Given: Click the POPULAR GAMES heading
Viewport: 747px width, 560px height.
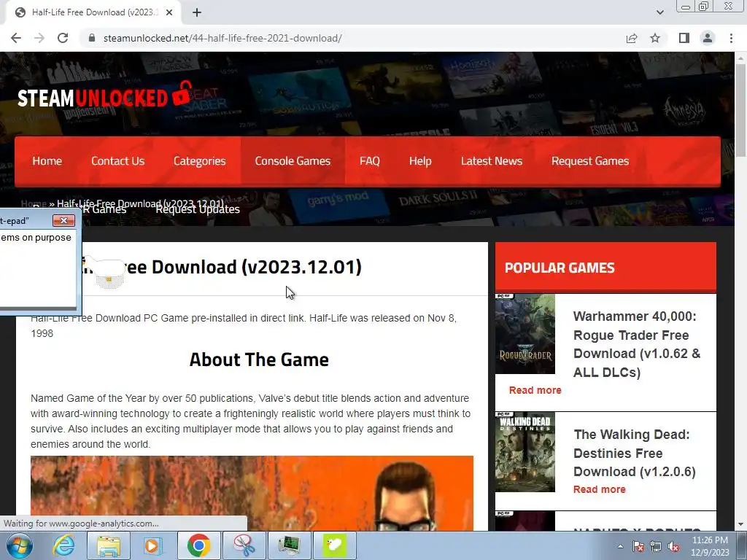Looking at the screenshot, I should [560, 268].
